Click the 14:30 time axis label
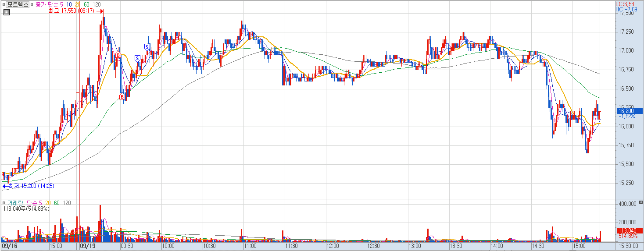 coord(538,246)
